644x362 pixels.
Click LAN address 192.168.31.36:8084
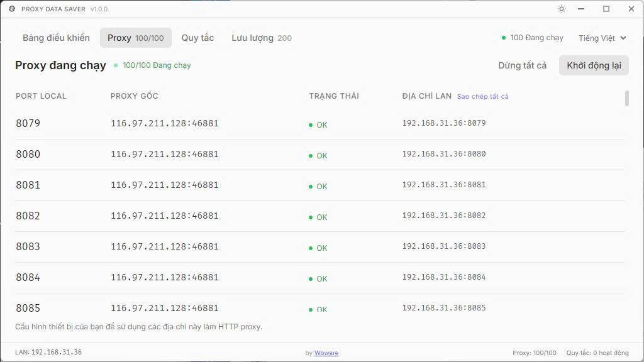click(x=444, y=277)
